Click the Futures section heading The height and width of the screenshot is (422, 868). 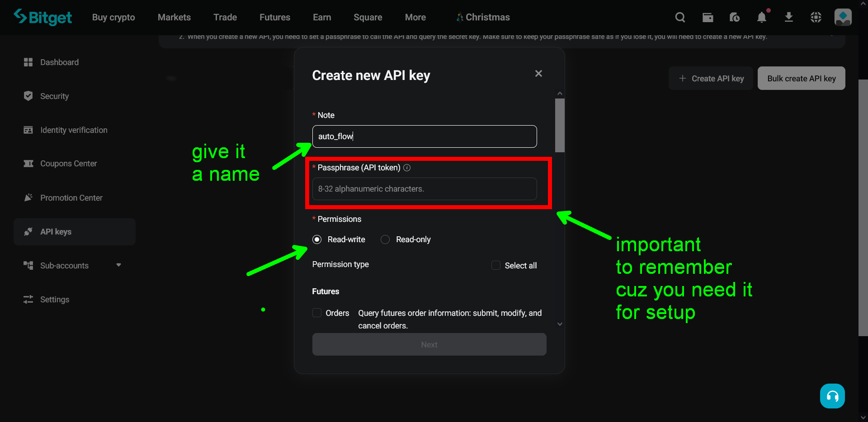point(325,291)
